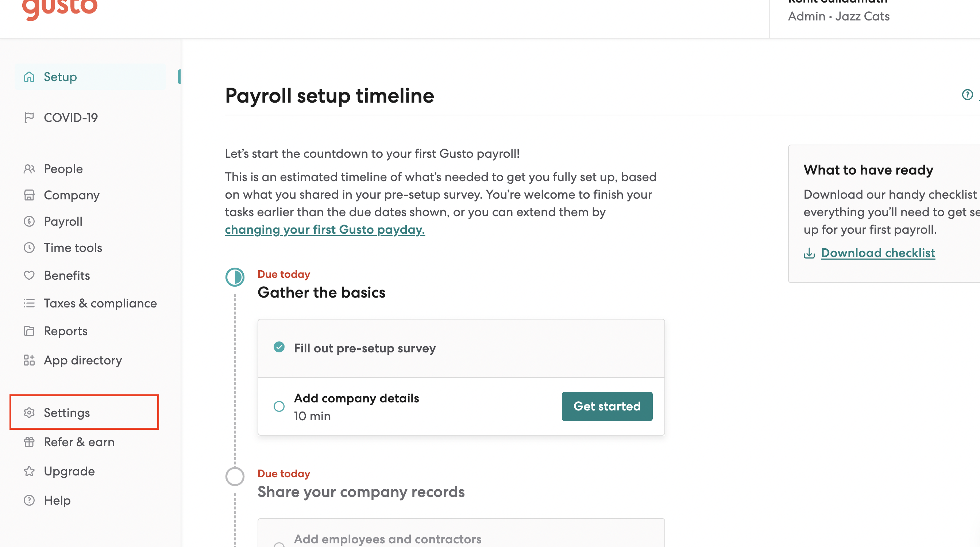
Task: Click the Share your company records marker
Action: [x=235, y=476]
